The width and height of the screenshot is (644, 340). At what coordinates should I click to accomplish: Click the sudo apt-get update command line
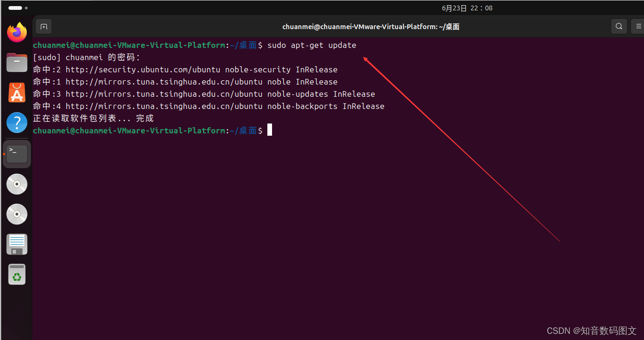point(311,45)
